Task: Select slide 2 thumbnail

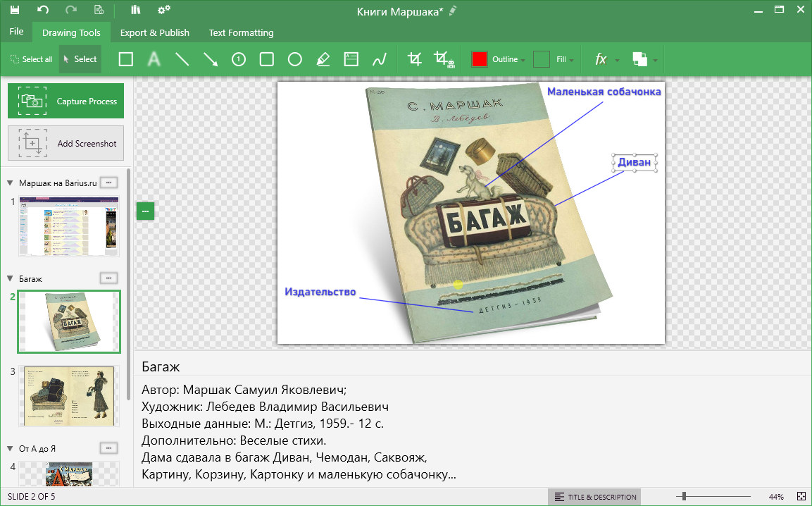Action: 69,321
